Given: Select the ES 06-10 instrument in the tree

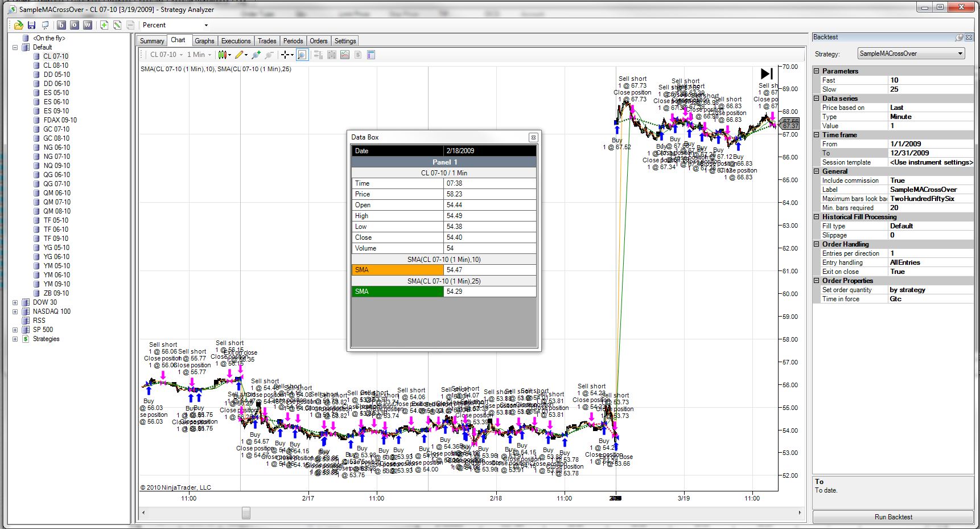Looking at the screenshot, I should 56,102.
